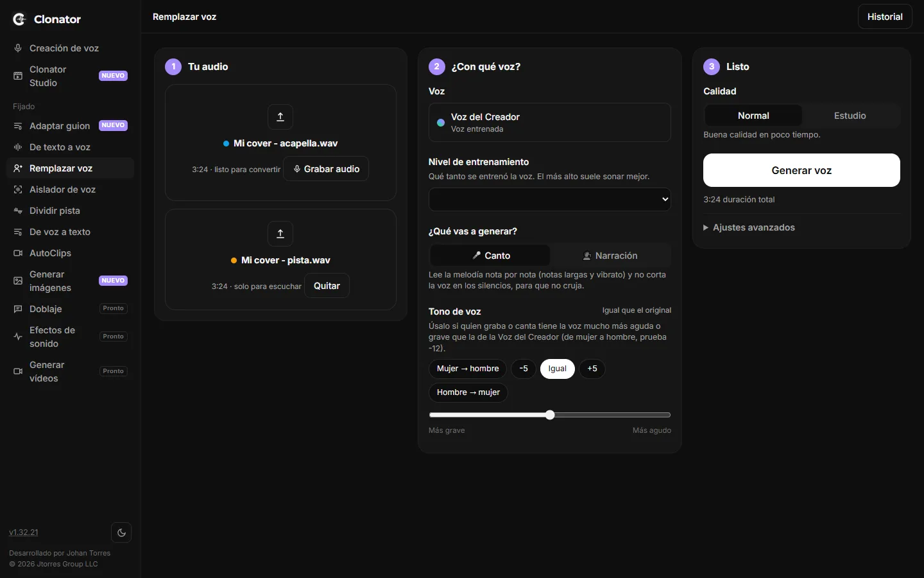This screenshot has height=578, width=924.
Task: Navigate to Dividir pista
Action: 71,211
